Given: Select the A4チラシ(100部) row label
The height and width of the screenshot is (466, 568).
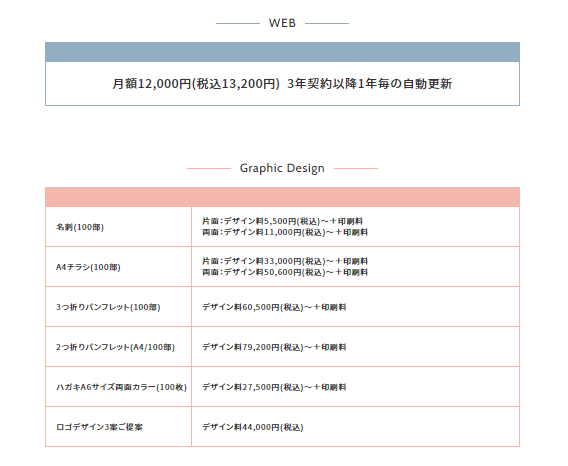Looking at the screenshot, I should point(88,267).
